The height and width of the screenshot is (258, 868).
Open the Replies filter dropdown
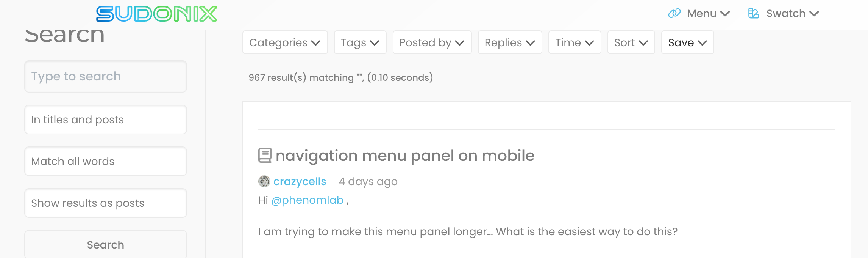(x=510, y=42)
